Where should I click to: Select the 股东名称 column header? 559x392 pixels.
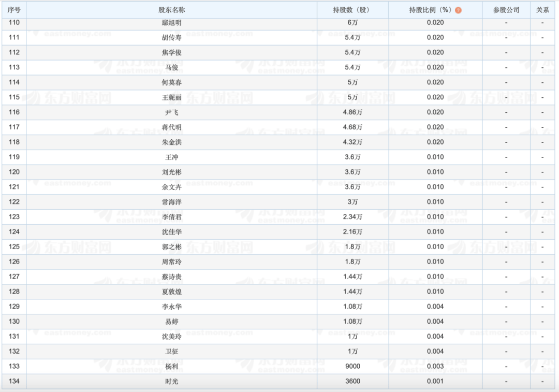pyautogui.click(x=171, y=10)
